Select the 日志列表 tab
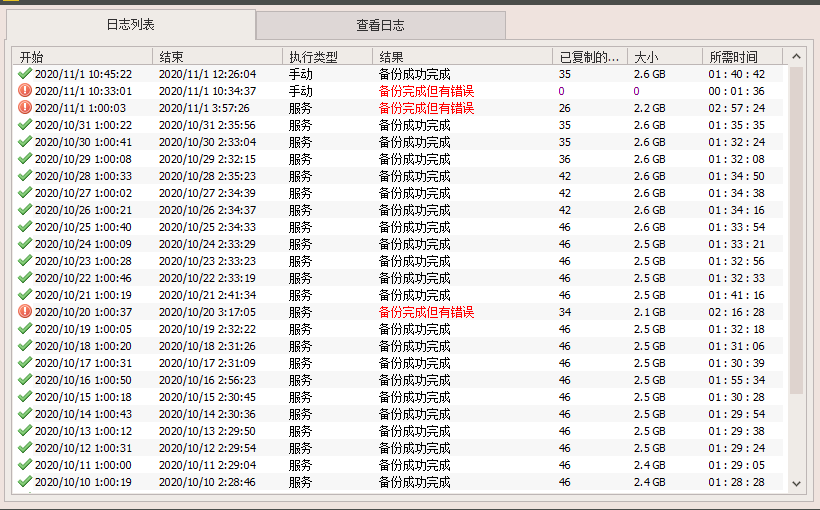The height and width of the screenshot is (510, 820). 130,25
